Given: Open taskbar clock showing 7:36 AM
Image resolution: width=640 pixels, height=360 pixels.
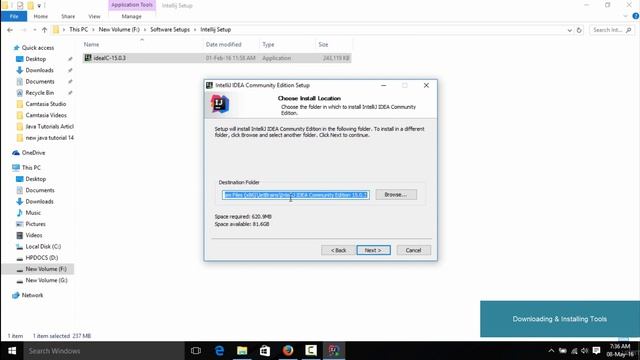Looking at the screenshot, I should point(620,351).
